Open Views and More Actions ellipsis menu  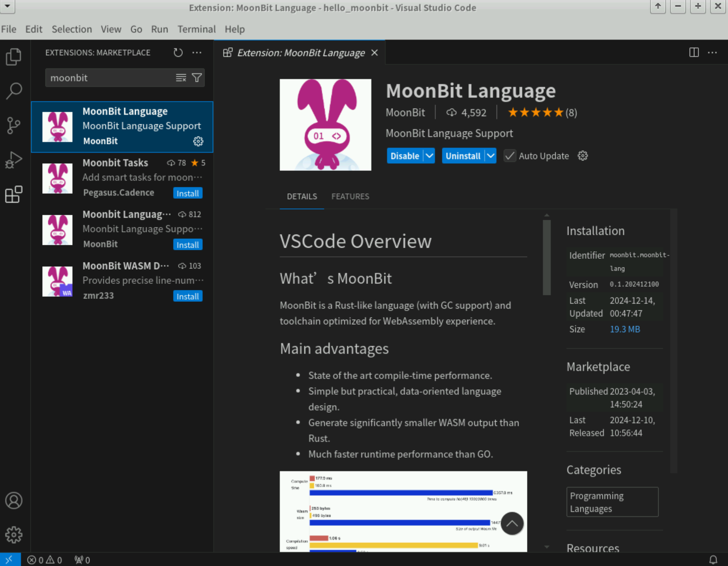197,53
